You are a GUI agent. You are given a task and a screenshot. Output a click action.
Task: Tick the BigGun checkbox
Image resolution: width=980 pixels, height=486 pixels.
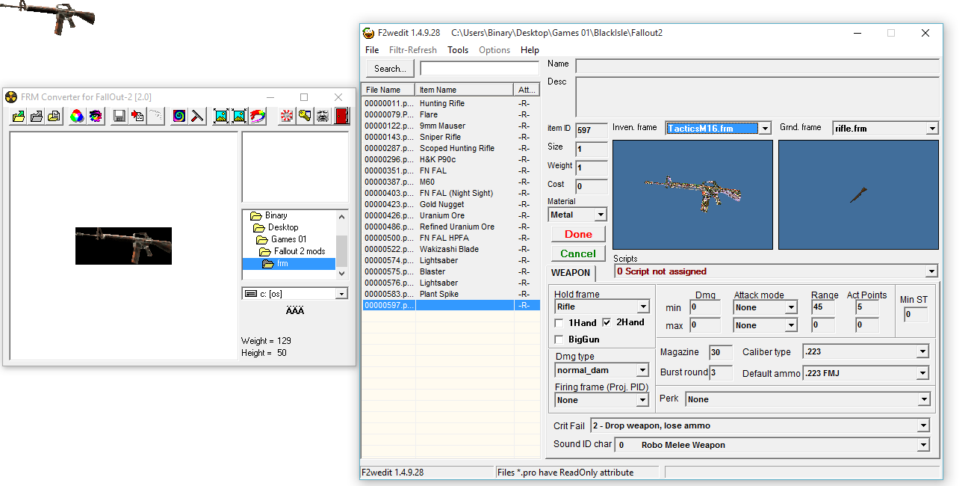559,339
